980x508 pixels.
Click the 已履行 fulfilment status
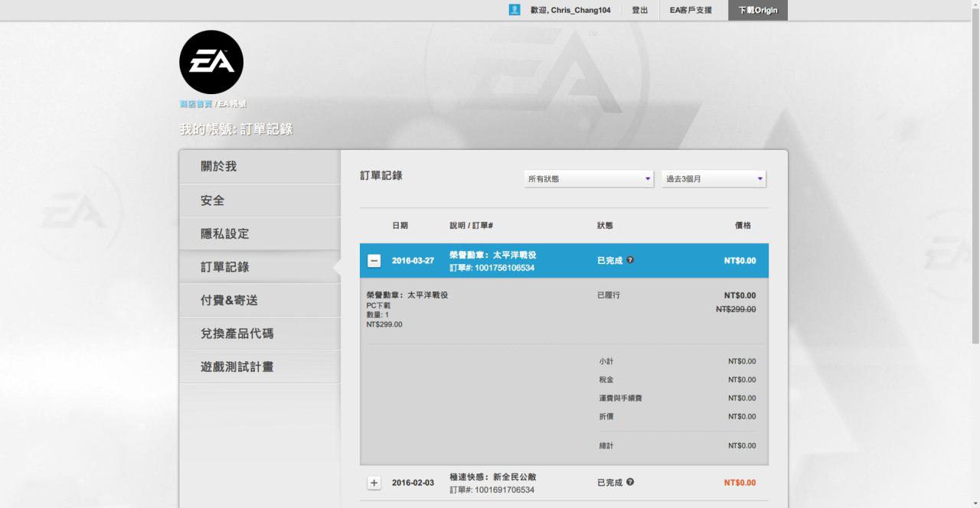click(x=609, y=295)
